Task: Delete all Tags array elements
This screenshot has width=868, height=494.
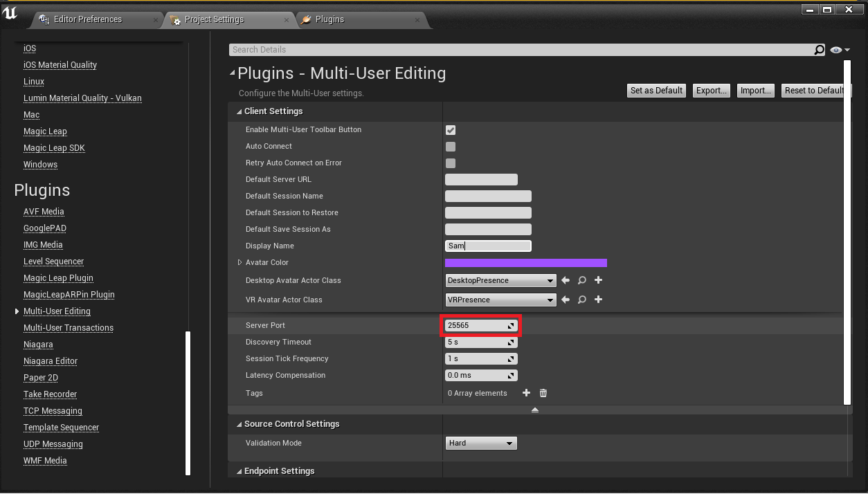Action: (543, 393)
